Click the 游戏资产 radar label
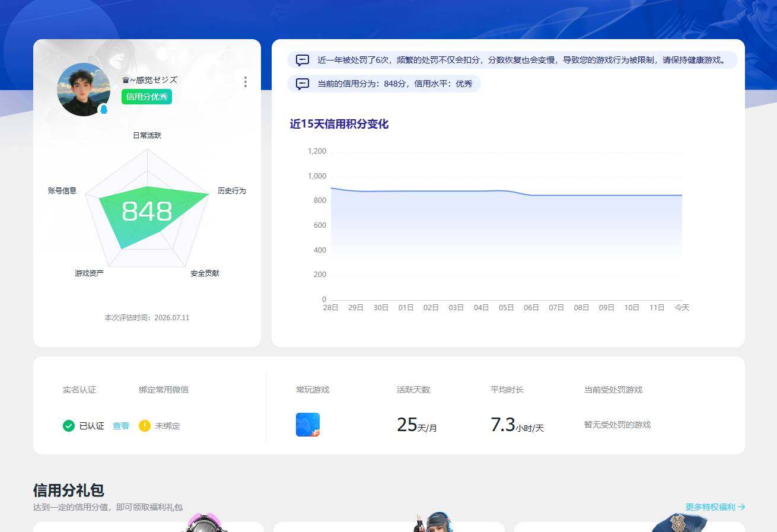The image size is (777, 532). point(90,273)
